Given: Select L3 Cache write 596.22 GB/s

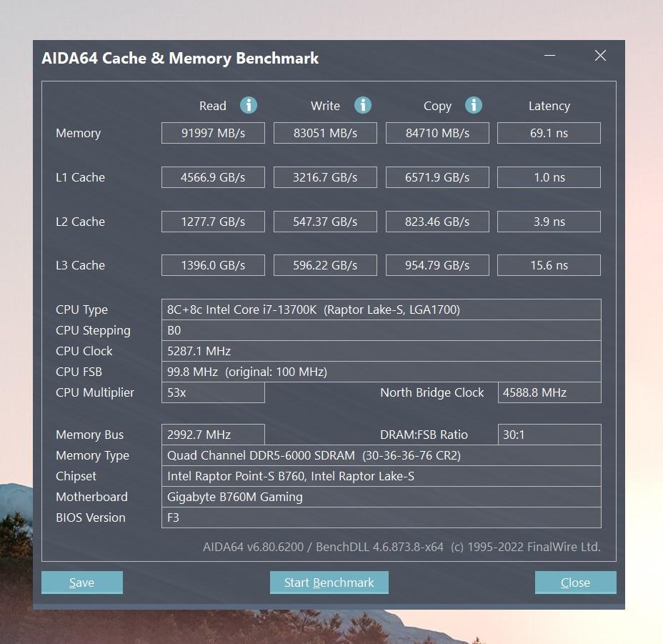Looking at the screenshot, I should click(x=325, y=265).
